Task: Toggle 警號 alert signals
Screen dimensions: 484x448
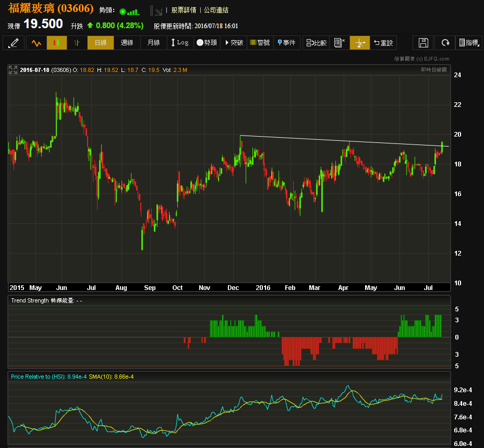Action: point(260,43)
